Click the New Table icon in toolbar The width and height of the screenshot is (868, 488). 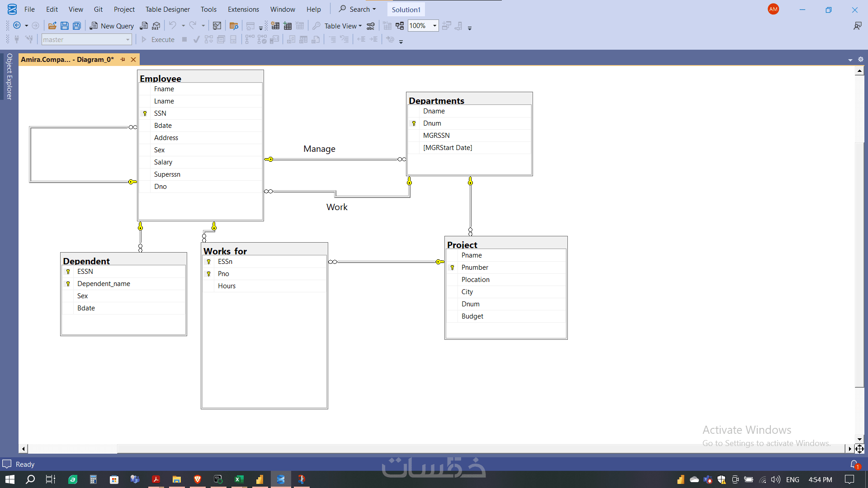pyautogui.click(x=275, y=26)
